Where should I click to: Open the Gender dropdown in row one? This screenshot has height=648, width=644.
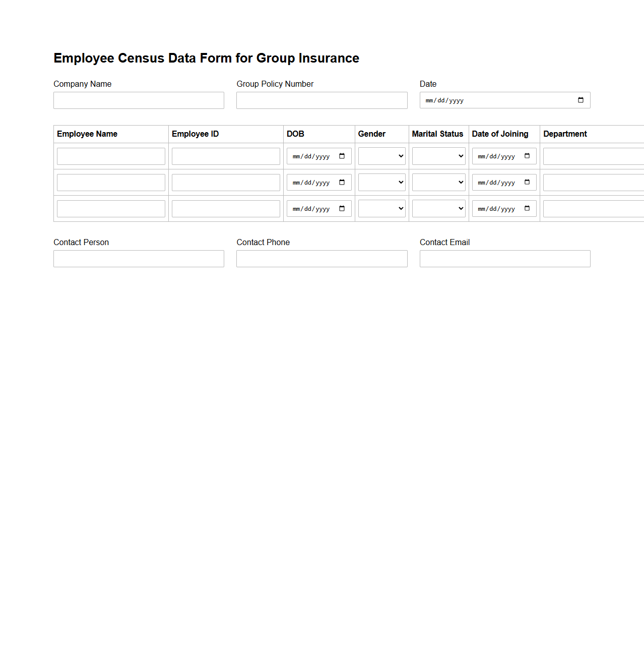click(x=381, y=156)
